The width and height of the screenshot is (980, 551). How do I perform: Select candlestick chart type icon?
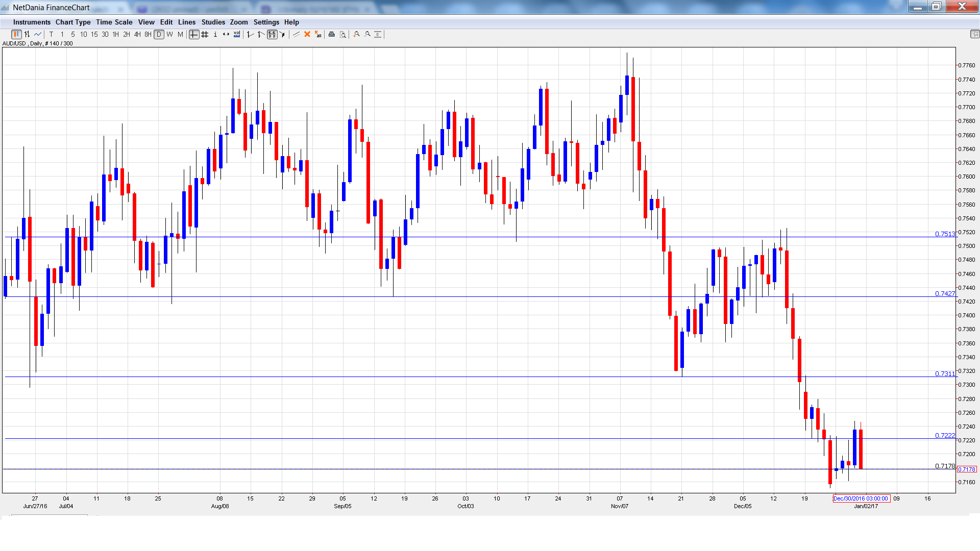pyautogui.click(x=16, y=34)
